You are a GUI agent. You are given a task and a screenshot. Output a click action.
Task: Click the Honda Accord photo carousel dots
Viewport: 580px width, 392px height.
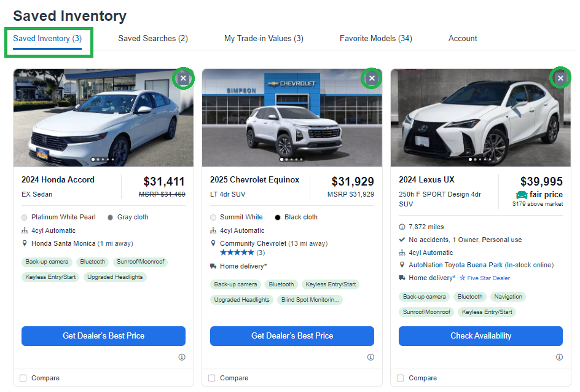103,159
